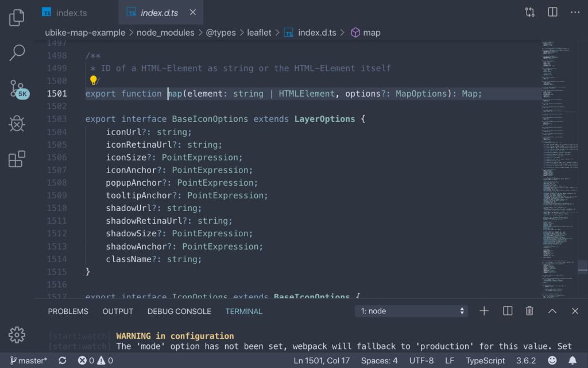Click 'Ln 1501, Col 17' status item
The height and width of the screenshot is (368, 588).
[322, 361]
